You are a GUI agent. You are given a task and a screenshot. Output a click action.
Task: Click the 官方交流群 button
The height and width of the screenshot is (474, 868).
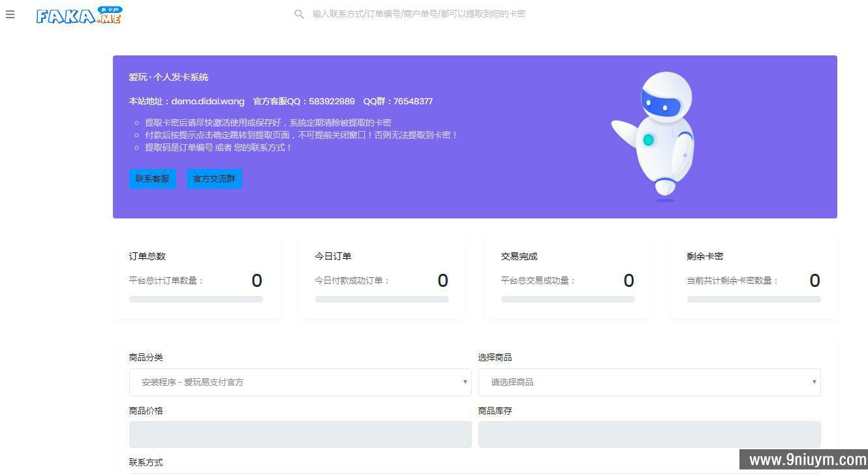coord(214,179)
